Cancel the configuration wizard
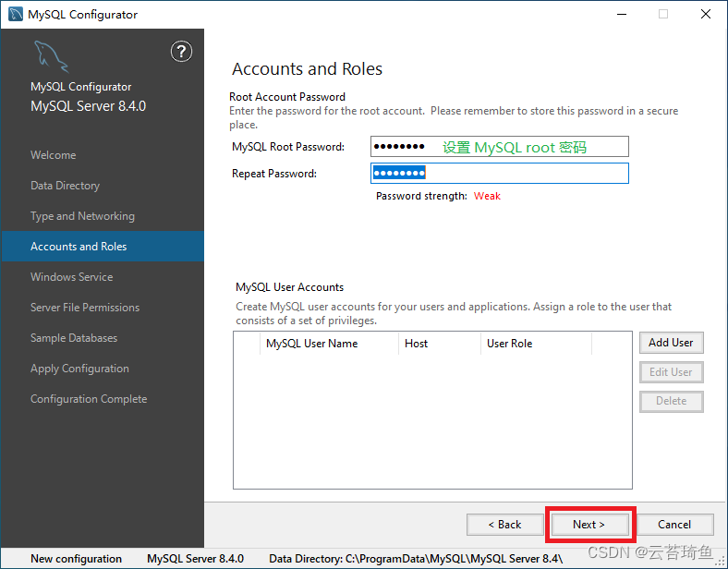The width and height of the screenshot is (728, 569). pos(674,525)
